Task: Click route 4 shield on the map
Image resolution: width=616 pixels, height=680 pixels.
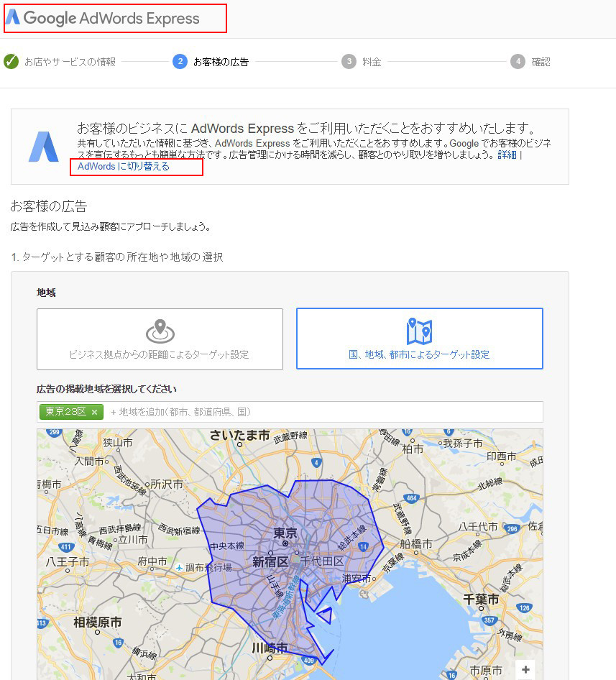Action: [x=317, y=463]
